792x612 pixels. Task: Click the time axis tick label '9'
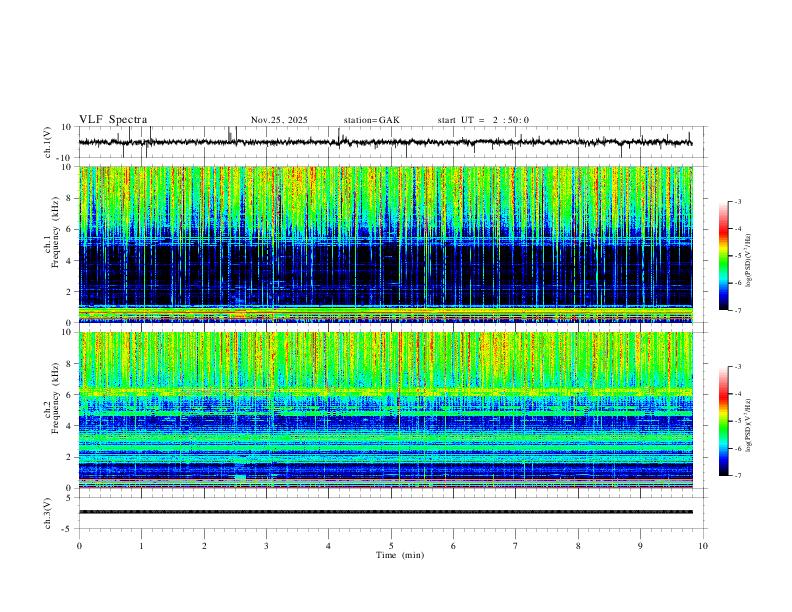pos(640,546)
